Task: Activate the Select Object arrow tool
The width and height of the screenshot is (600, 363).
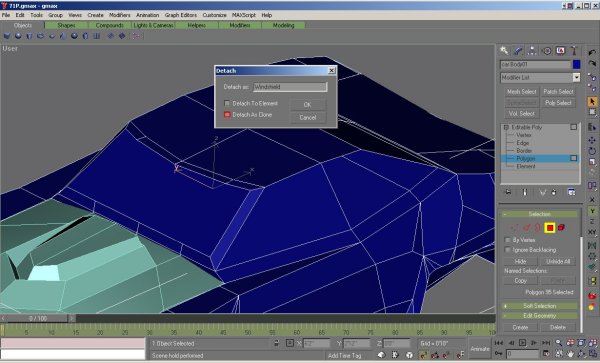Action: [x=592, y=101]
